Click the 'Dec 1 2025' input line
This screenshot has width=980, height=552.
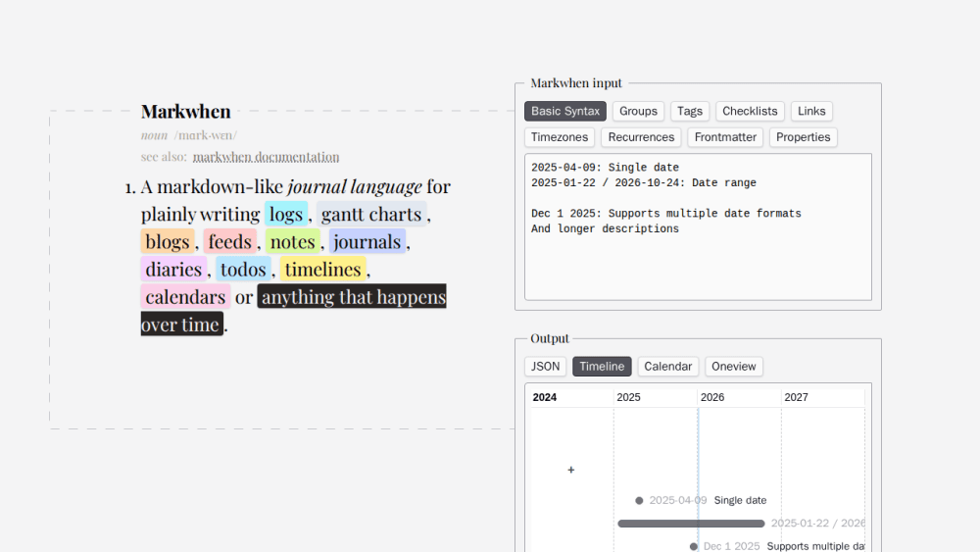666,214
